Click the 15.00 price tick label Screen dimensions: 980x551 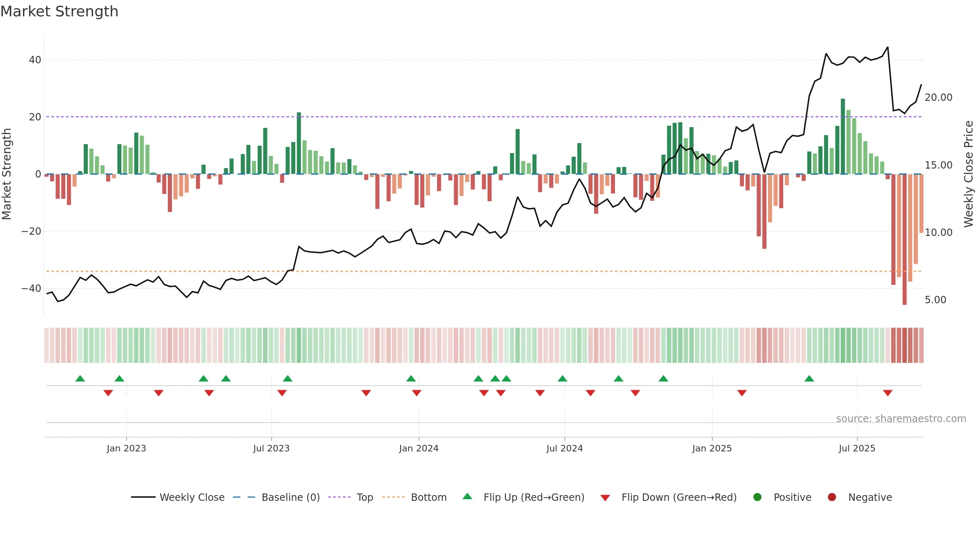(939, 165)
